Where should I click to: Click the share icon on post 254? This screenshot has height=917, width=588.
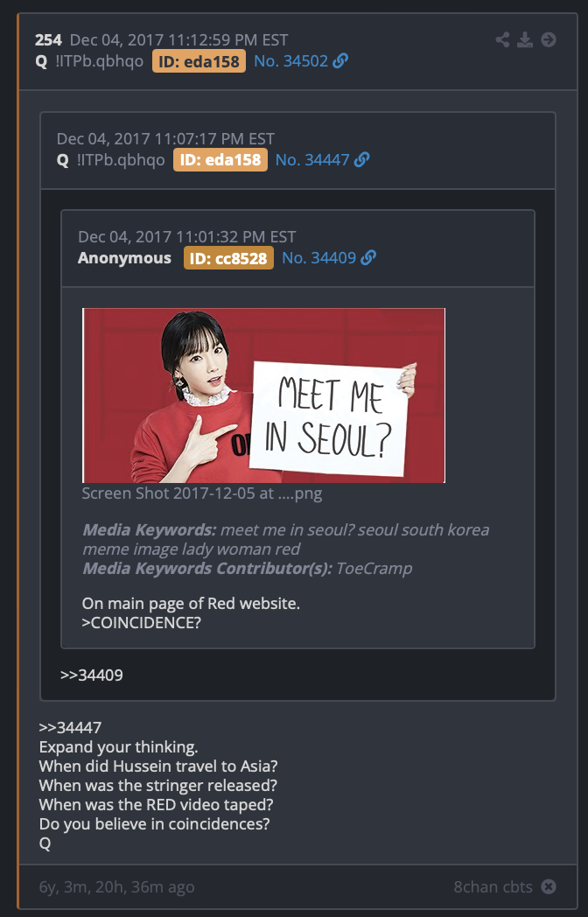tap(502, 39)
